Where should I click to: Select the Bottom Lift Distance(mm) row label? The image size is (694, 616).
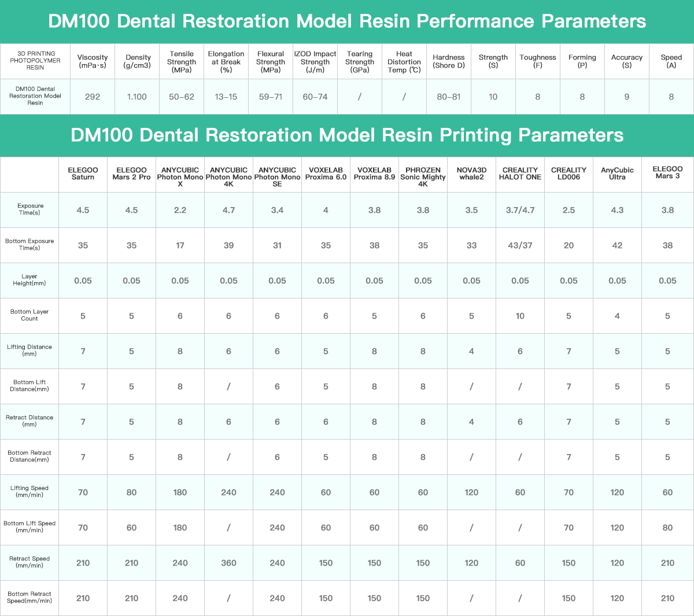pos(29,386)
